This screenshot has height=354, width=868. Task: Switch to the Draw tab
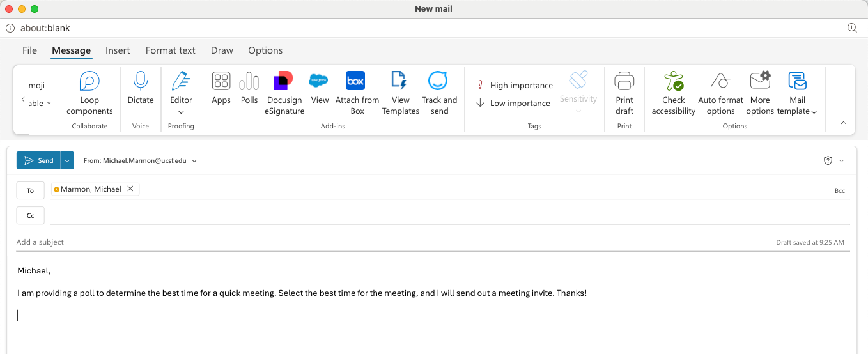222,50
